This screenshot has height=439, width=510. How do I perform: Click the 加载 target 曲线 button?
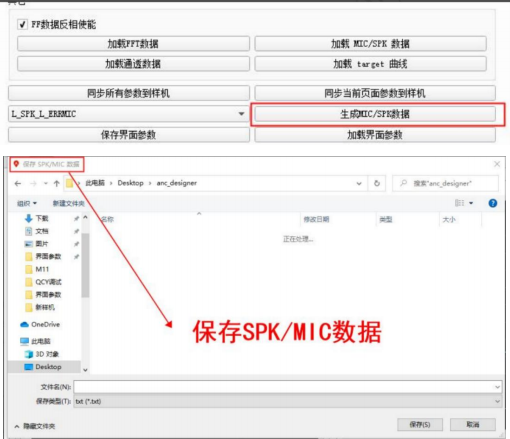tap(370, 64)
